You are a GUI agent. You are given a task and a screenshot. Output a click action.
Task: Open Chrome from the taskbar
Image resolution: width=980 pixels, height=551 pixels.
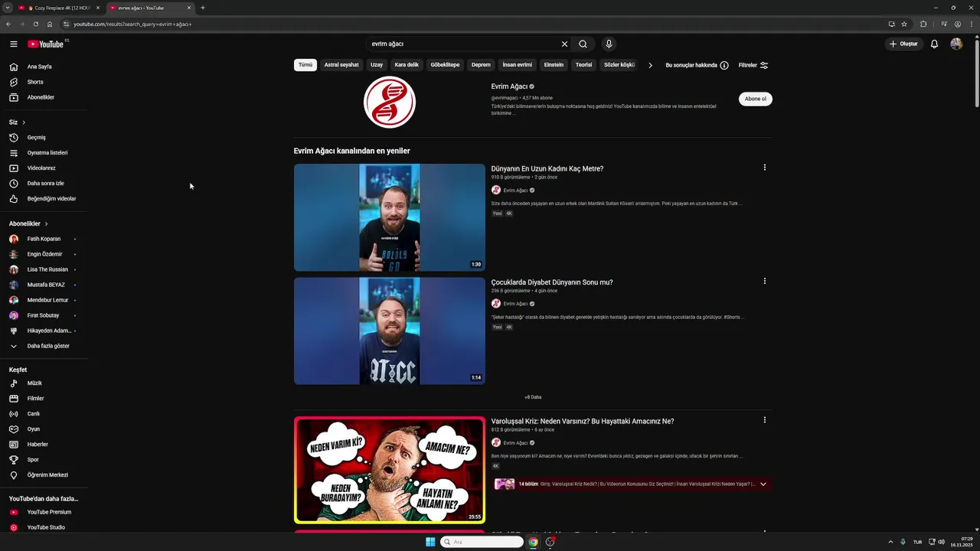(x=534, y=542)
